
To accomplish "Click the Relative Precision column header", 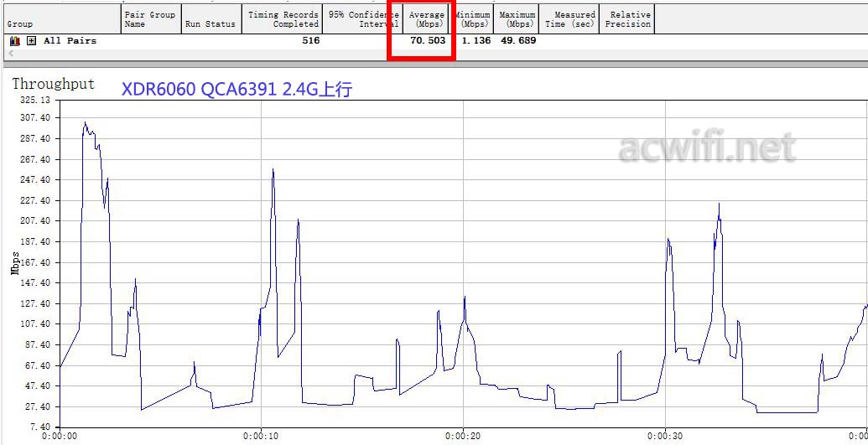I will click(x=626, y=19).
